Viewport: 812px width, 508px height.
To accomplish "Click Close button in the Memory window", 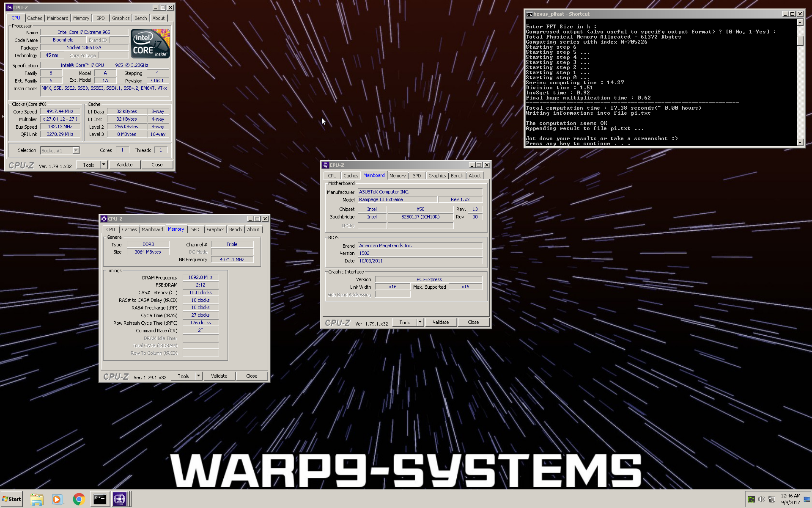I will (252, 376).
